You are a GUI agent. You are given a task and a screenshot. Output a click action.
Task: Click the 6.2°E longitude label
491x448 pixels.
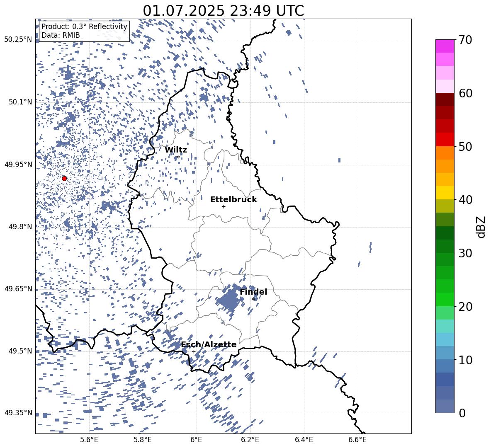tap(250, 440)
